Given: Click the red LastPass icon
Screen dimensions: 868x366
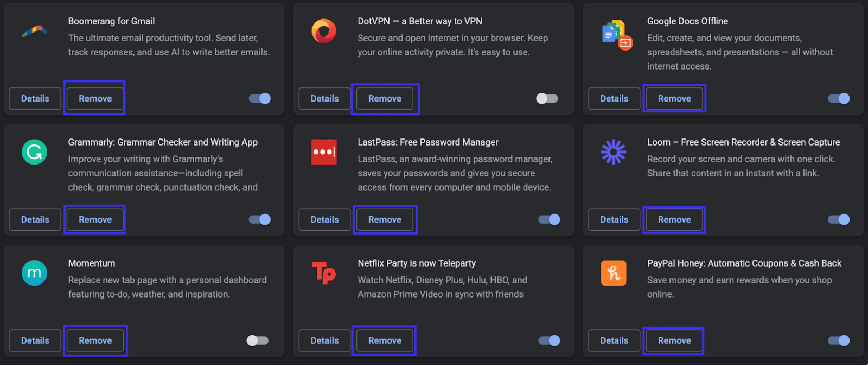Looking at the screenshot, I should coord(324,152).
